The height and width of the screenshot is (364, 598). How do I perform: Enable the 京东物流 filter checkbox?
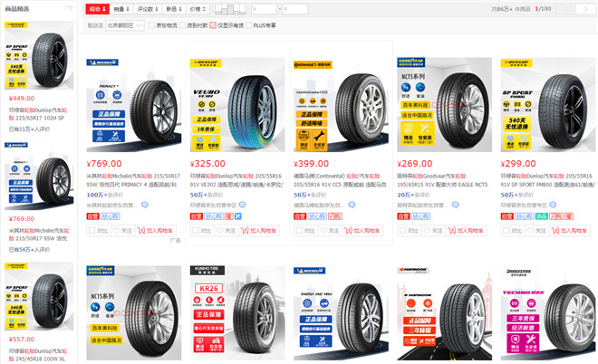[151, 25]
